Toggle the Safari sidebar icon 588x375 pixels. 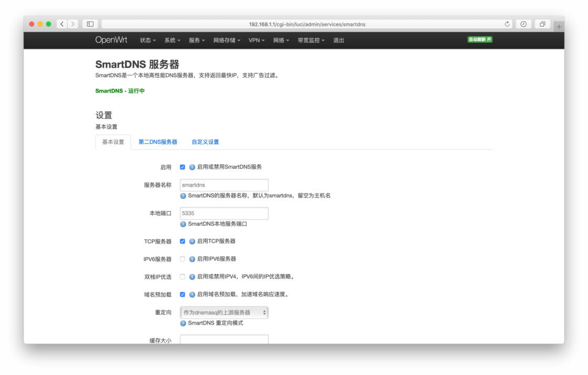[x=89, y=24]
